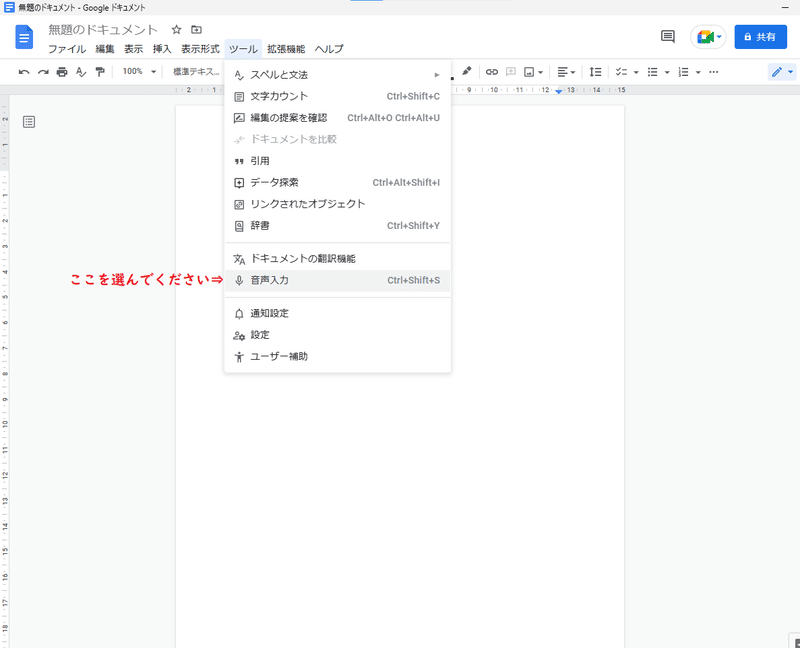Undo the last action
This screenshot has width=800, height=648.
[22, 71]
